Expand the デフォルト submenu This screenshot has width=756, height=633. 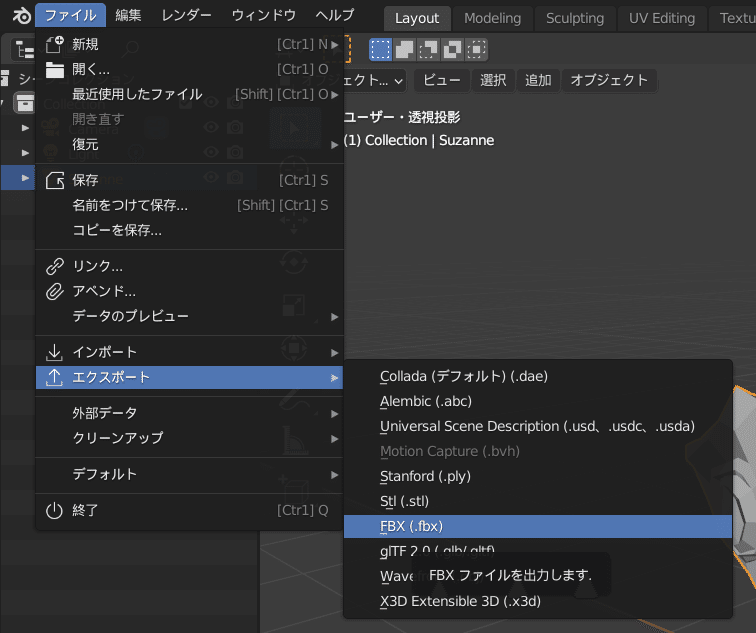tap(189, 474)
